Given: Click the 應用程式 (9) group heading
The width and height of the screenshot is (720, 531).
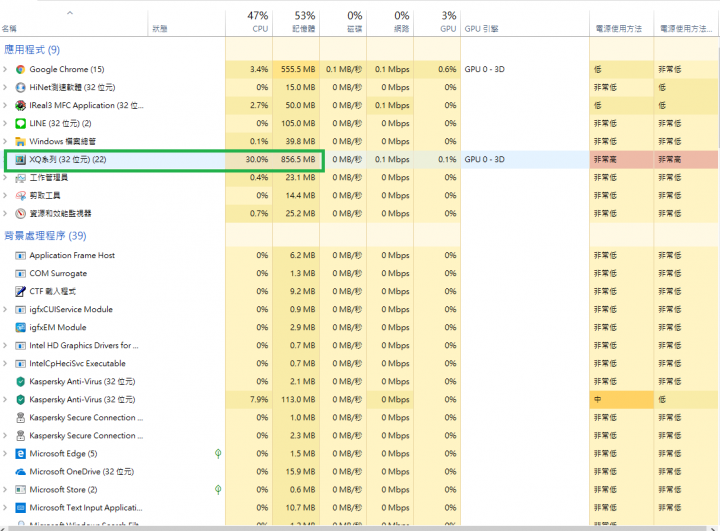Looking at the screenshot, I should click(x=32, y=50).
